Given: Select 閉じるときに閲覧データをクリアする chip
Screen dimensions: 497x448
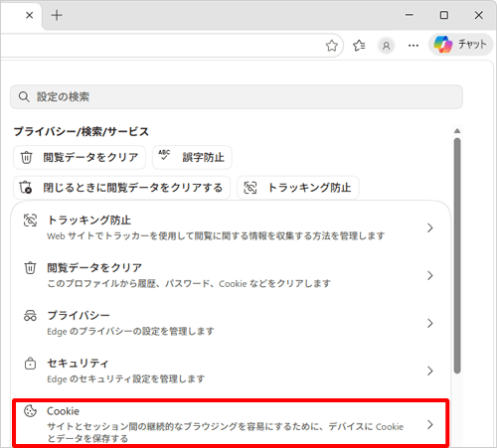Looking at the screenshot, I should pos(121,188).
